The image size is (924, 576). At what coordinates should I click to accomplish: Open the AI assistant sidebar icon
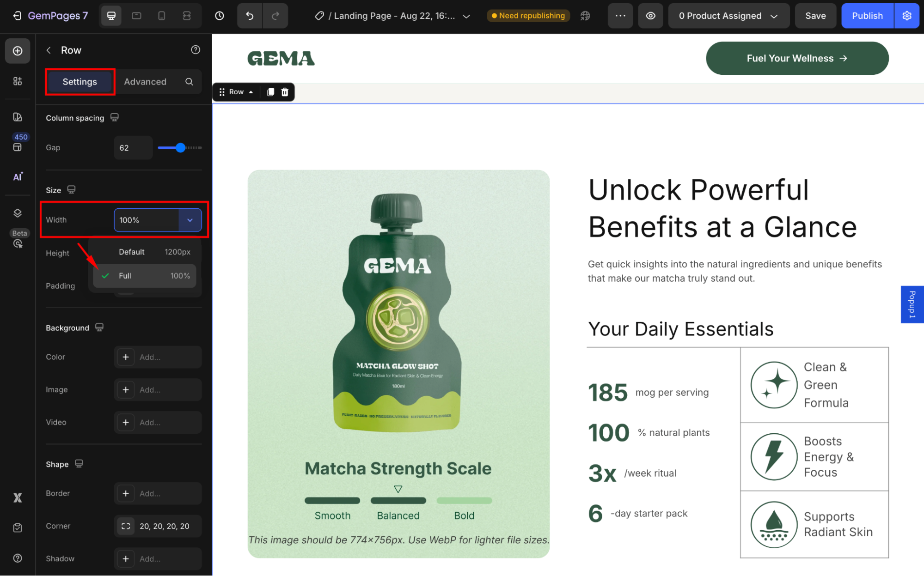[x=18, y=177]
